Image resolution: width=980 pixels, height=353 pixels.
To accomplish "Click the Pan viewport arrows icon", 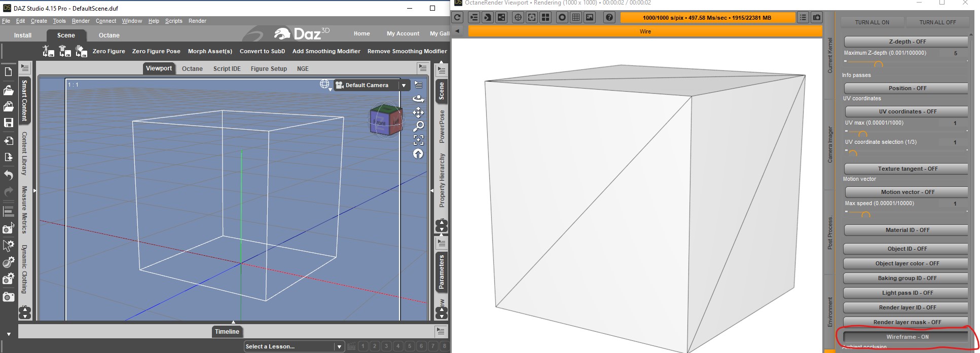I will [x=418, y=112].
